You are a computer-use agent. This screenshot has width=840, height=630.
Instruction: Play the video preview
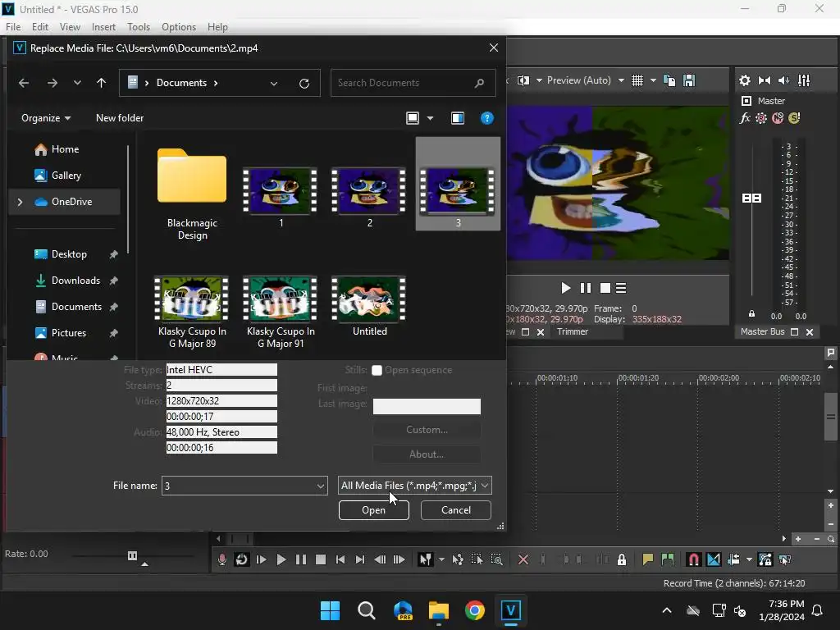(566, 288)
